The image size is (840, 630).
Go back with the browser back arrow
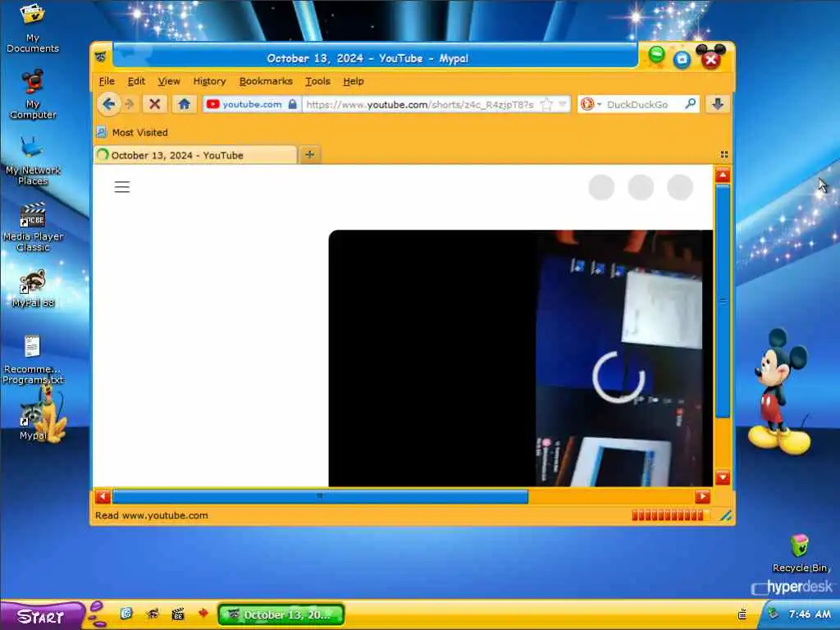109,104
